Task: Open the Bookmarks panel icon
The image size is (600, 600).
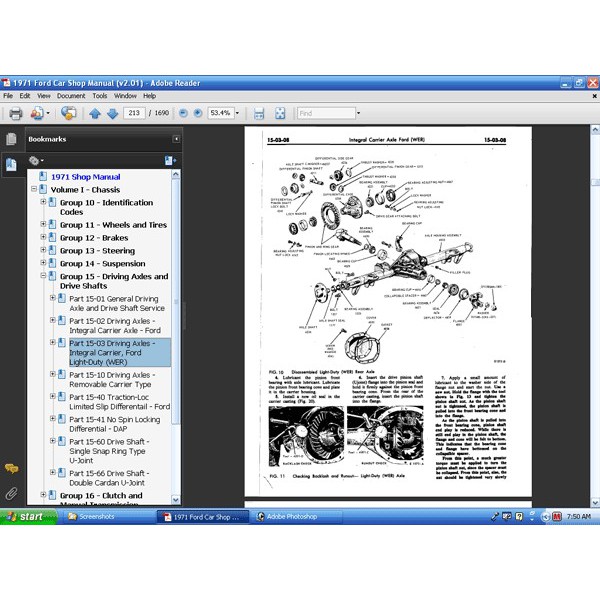Action: pos(11,165)
